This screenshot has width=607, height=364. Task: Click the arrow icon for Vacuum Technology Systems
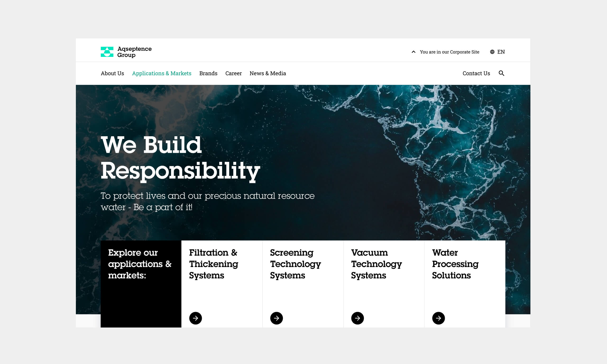coord(357,318)
